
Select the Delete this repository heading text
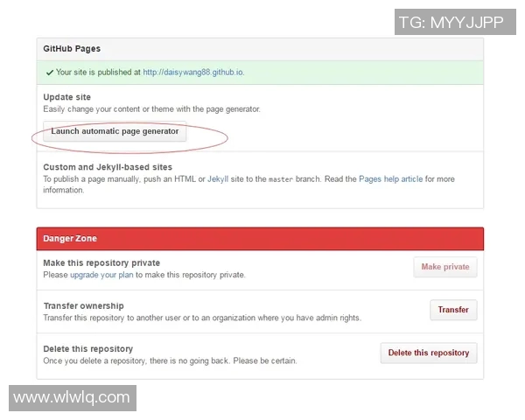pyautogui.click(x=87, y=349)
